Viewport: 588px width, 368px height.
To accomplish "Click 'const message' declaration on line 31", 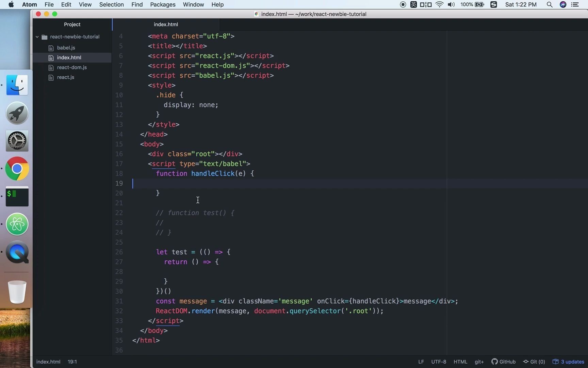I will 181,301.
